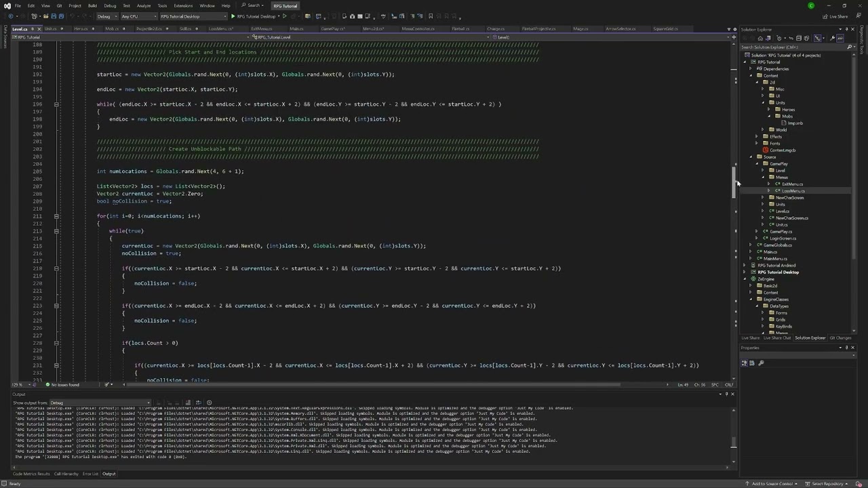Click the Properties panel wrench icon
The image size is (868, 488).
760,363
